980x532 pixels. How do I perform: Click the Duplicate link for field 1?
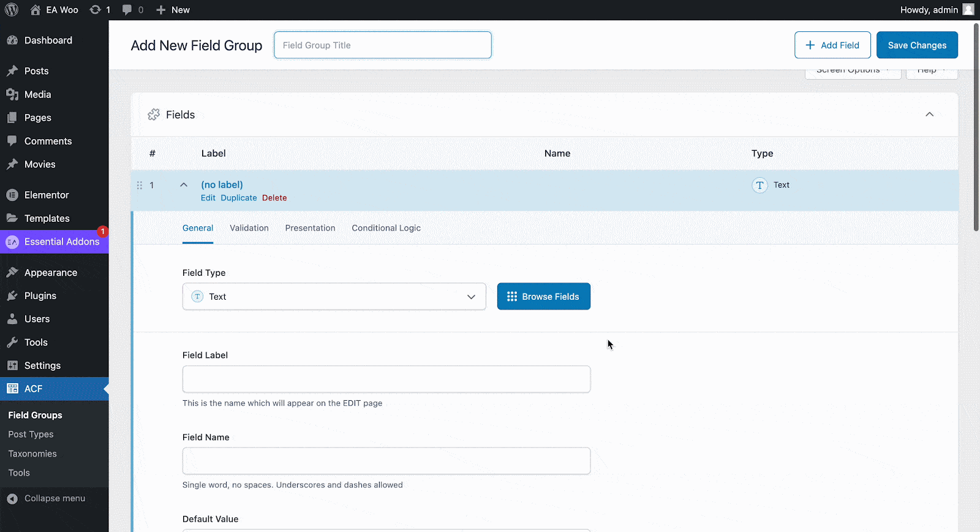(x=239, y=198)
